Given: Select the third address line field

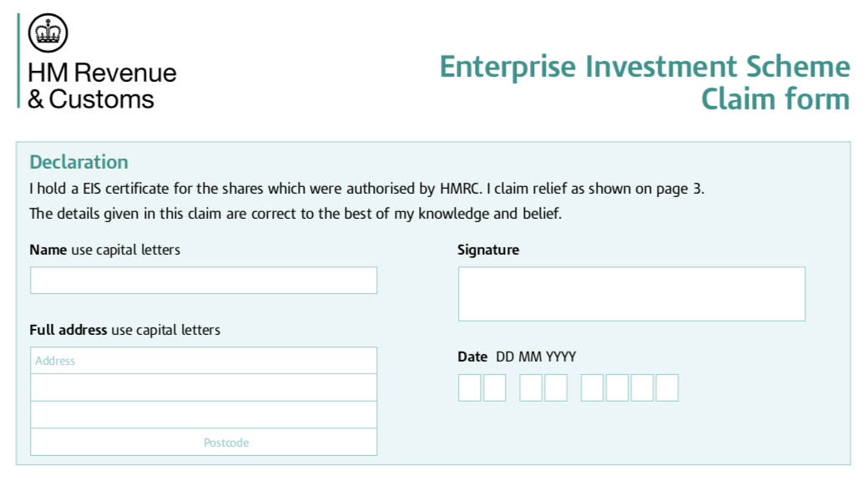Looking at the screenshot, I should [204, 414].
